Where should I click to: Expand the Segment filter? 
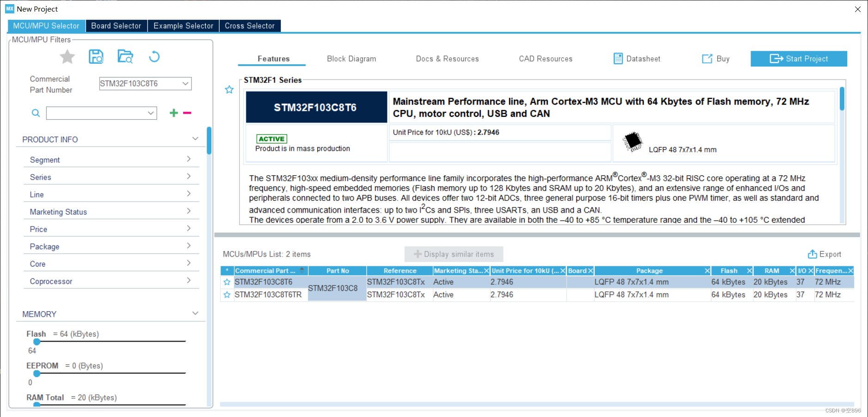click(x=189, y=159)
